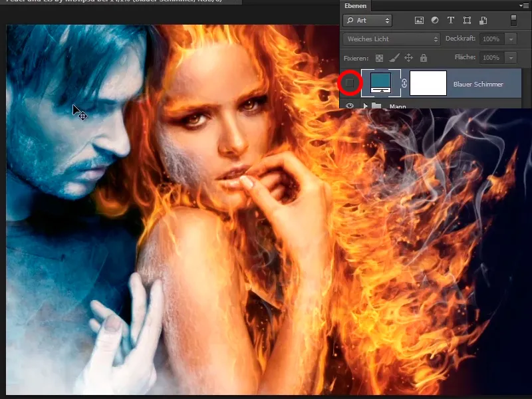Image resolution: width=532 pixels, height=399 pixels.
Task: Click the Fläche 100% value field
Action: click(492, 58)
